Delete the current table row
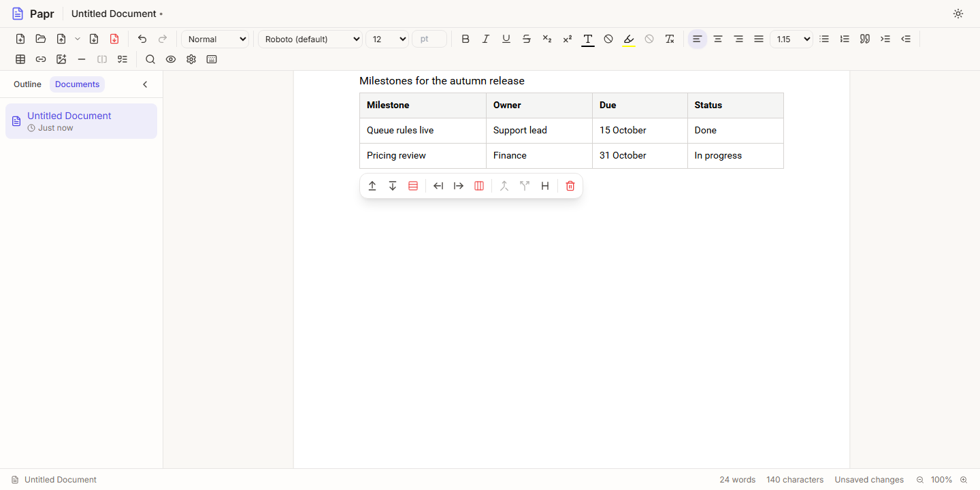The image size is (980, 490). [x=413, y=186]
